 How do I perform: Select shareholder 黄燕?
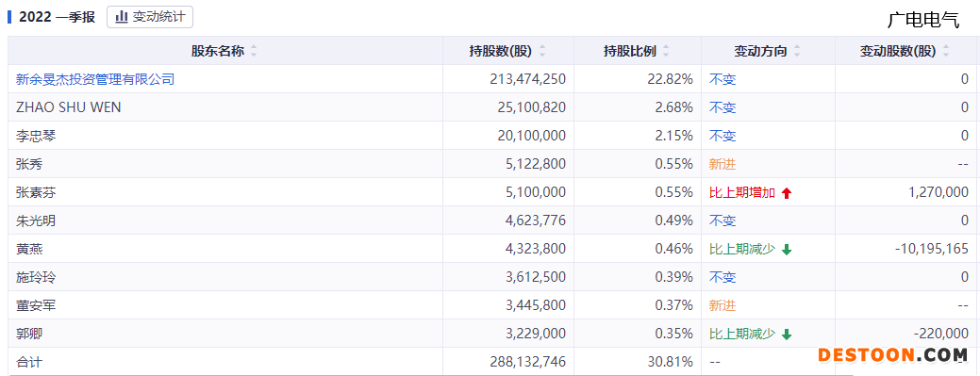(x=29, y=249)
